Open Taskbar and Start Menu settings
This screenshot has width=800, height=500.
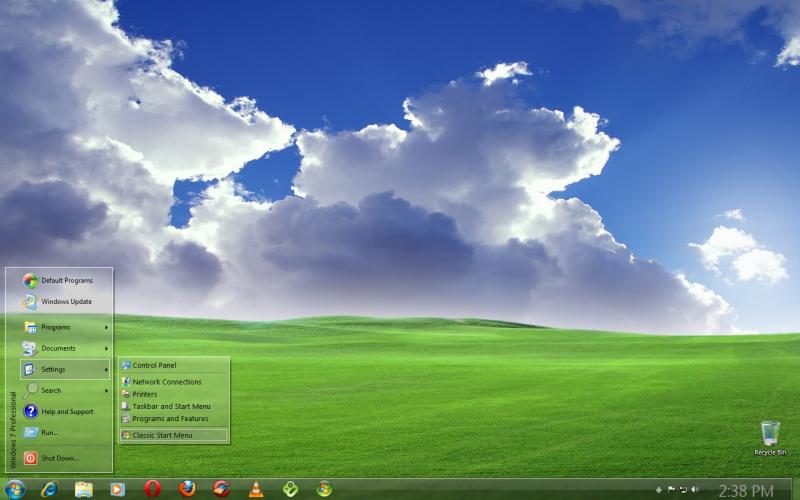(x=173, y=406)
